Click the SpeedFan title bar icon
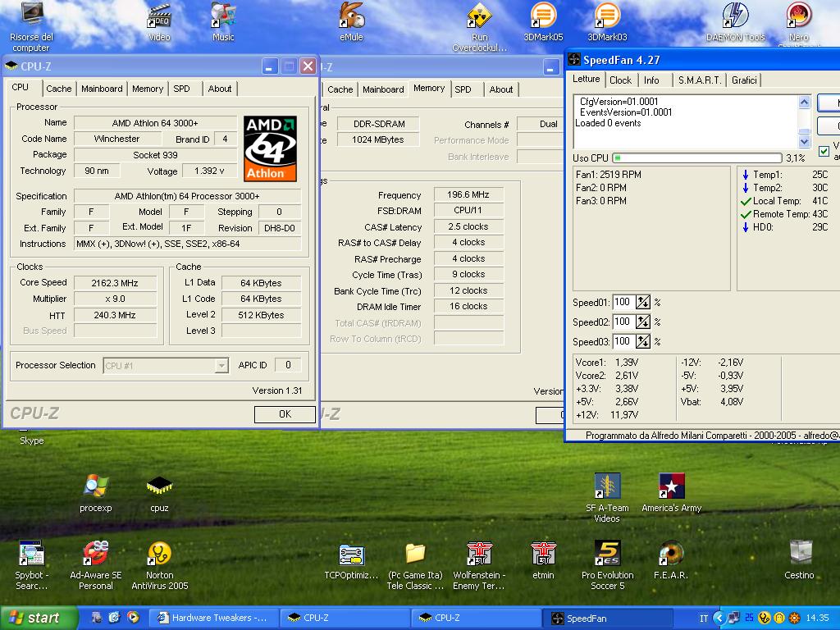This screenshot has width=840, height=630. point(574,59)
